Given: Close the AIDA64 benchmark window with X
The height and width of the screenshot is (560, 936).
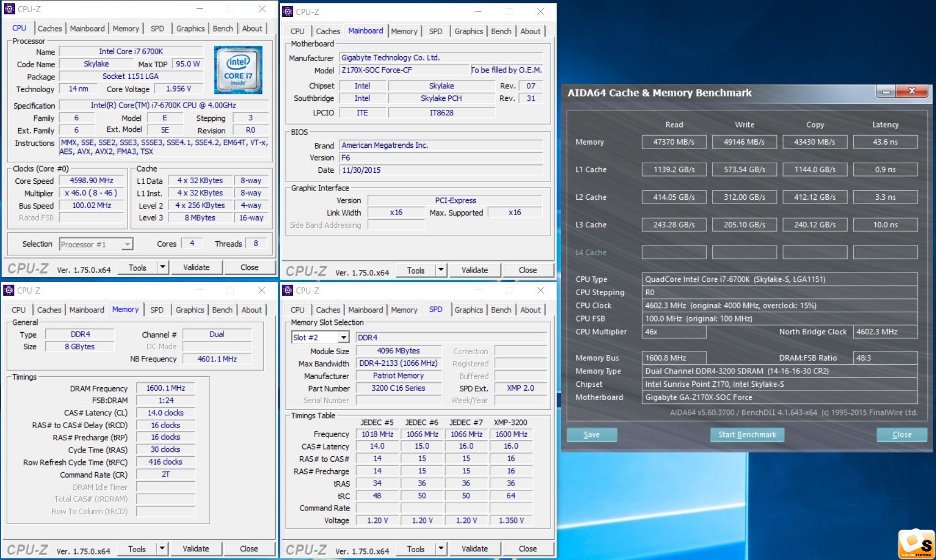Looking at the screenshot, I should point(912,92).
